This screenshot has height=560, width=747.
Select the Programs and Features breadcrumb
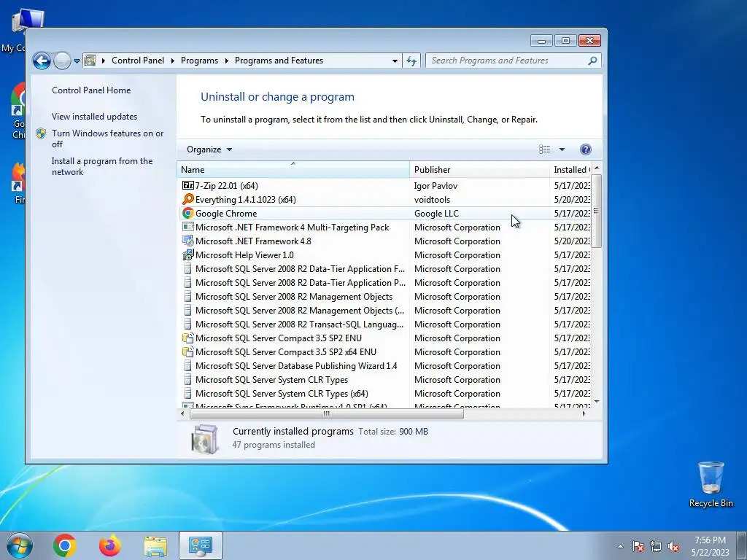coord(279,61)
